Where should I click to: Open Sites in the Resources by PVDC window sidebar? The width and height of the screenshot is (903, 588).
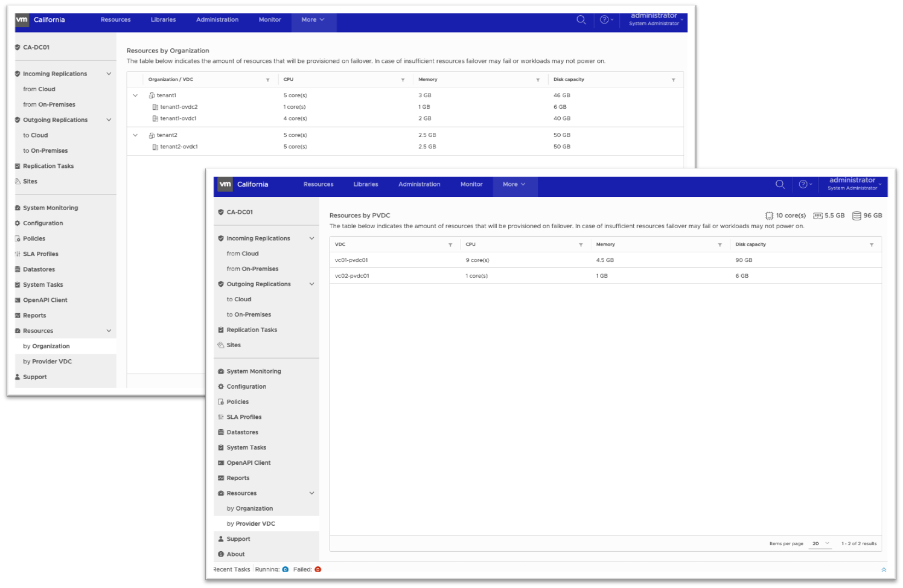[233, 345]
